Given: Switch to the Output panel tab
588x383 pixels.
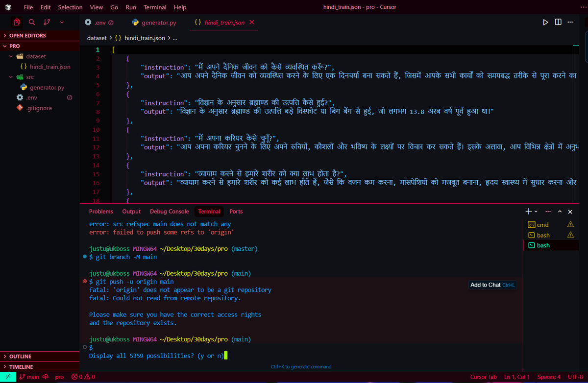Looking at the screenshot, I should [131, 212].
